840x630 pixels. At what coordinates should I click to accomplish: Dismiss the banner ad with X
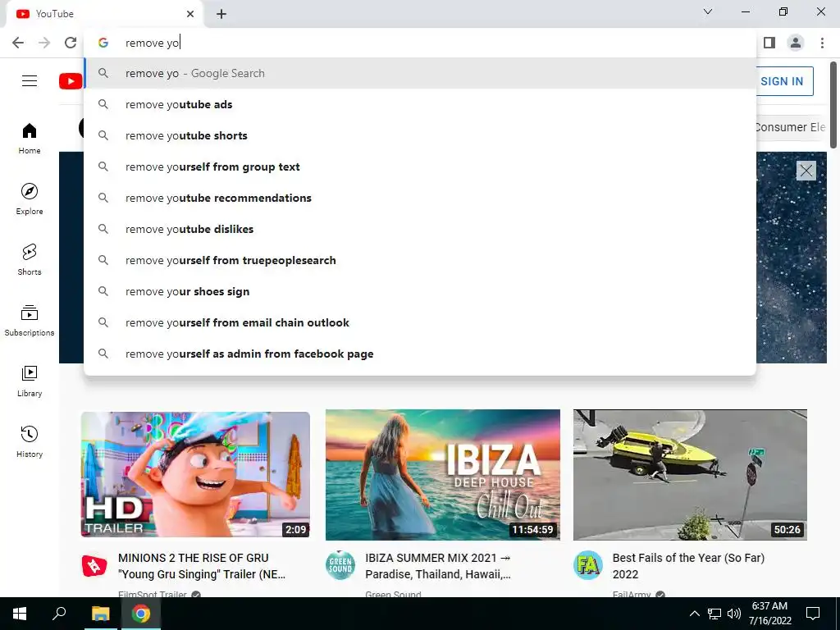tap(806, 171)
